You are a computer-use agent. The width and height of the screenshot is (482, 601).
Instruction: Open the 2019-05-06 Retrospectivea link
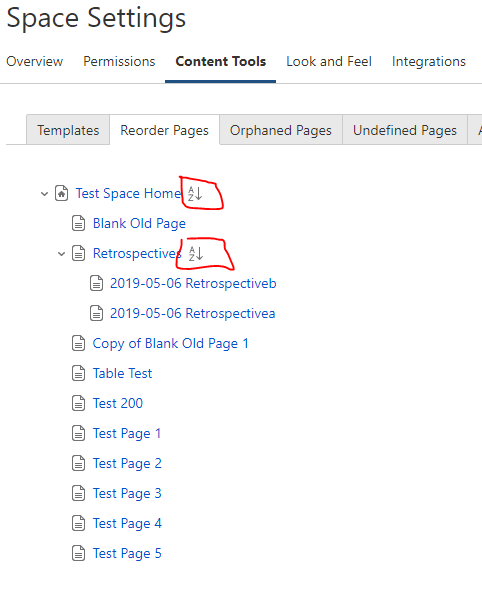(193, 313)
